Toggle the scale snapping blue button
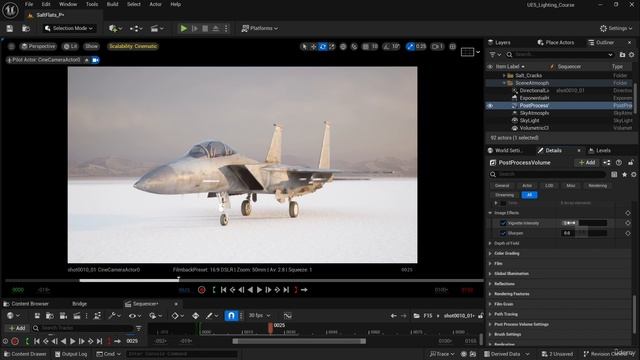 point(410,47)
